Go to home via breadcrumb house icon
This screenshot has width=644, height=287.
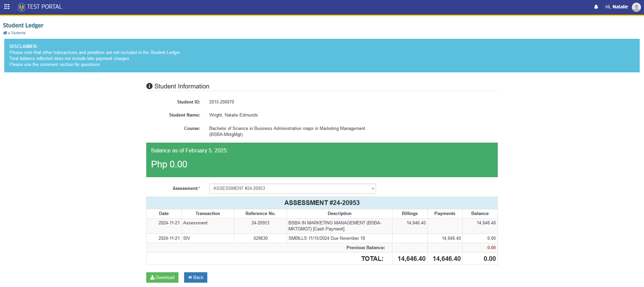(5, 33)
